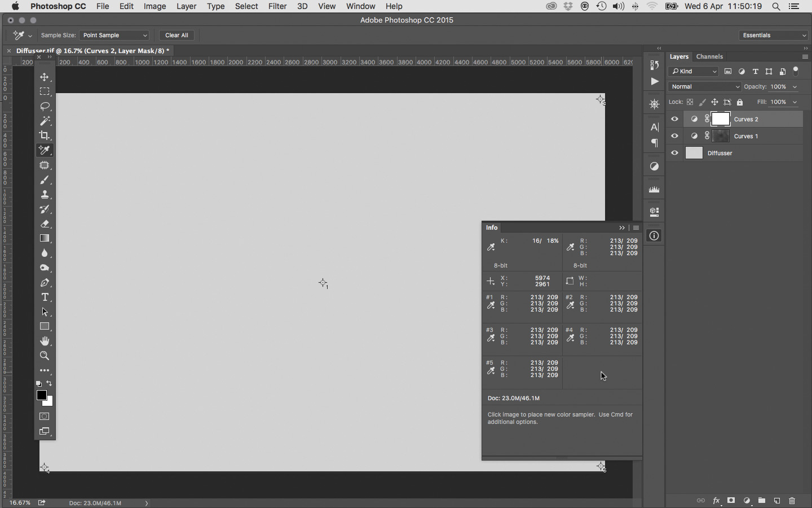Select the Curves 1 layer mask thumbnail
The width and height of the screenshot is (812, 508).
click(721, 136)
